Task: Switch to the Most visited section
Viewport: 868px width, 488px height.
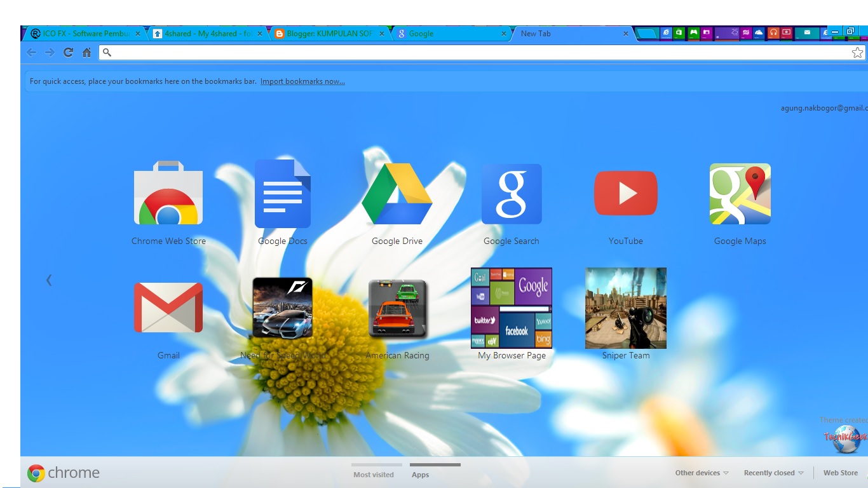Action: coord(374,475)
